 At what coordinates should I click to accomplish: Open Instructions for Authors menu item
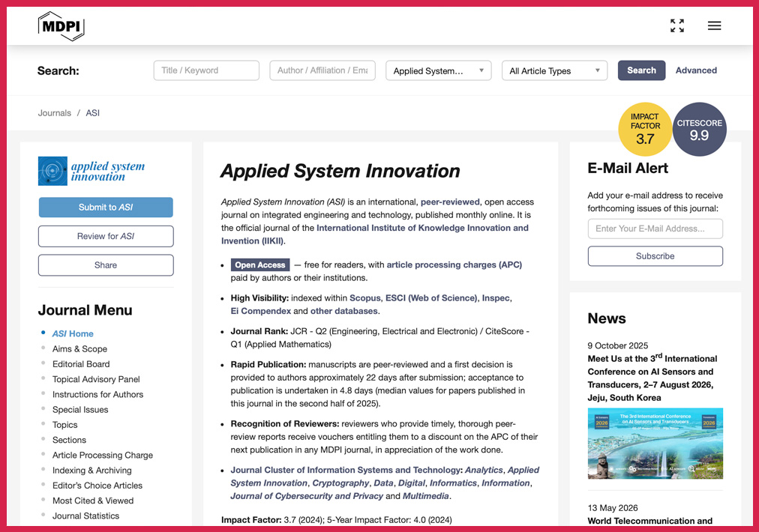(97, 395)
